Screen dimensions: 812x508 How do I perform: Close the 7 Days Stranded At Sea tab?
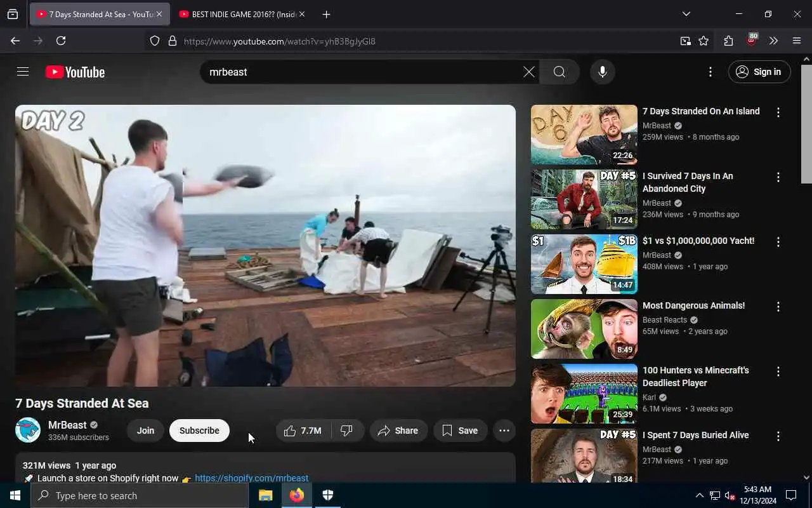tap(159, 14)
